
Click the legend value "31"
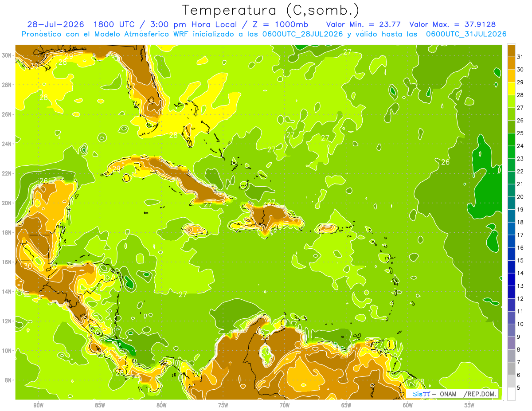[x=520, y=57]
